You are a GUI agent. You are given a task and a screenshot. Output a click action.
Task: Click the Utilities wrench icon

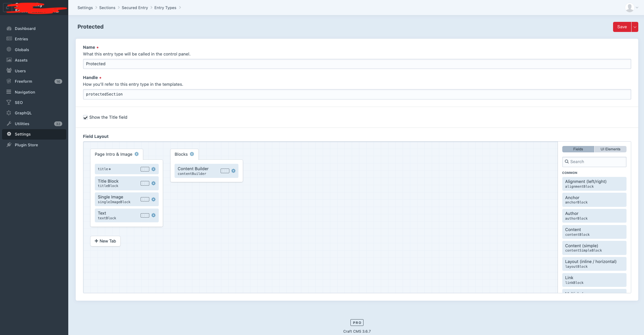pos(9,123)
